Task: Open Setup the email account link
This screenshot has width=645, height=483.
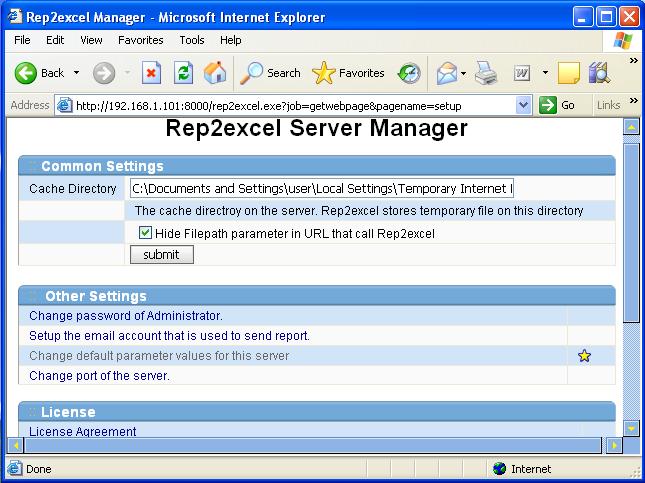Action: [169, 336]
